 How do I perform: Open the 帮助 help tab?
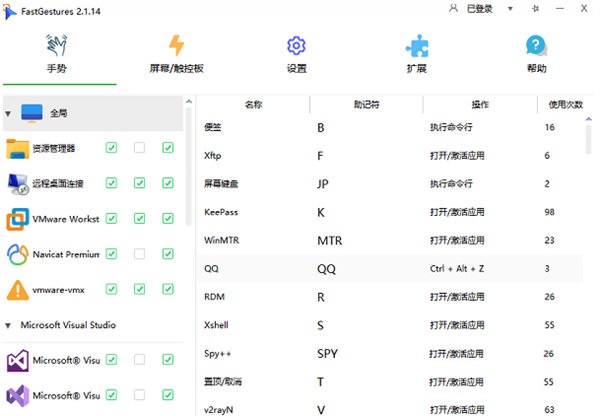(x=536, y=54)
